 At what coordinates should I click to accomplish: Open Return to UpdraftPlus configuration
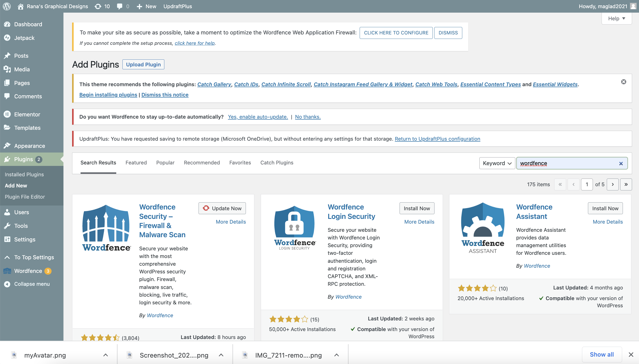click(x=437, y=139)
